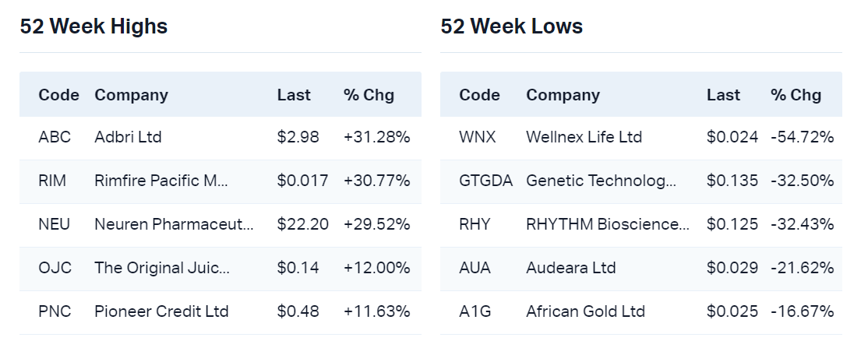Image resolution: width=868 pixels, height=348 pixels.
Task: Open Pioneer Credit Ltd link
Action: [161, 311]
